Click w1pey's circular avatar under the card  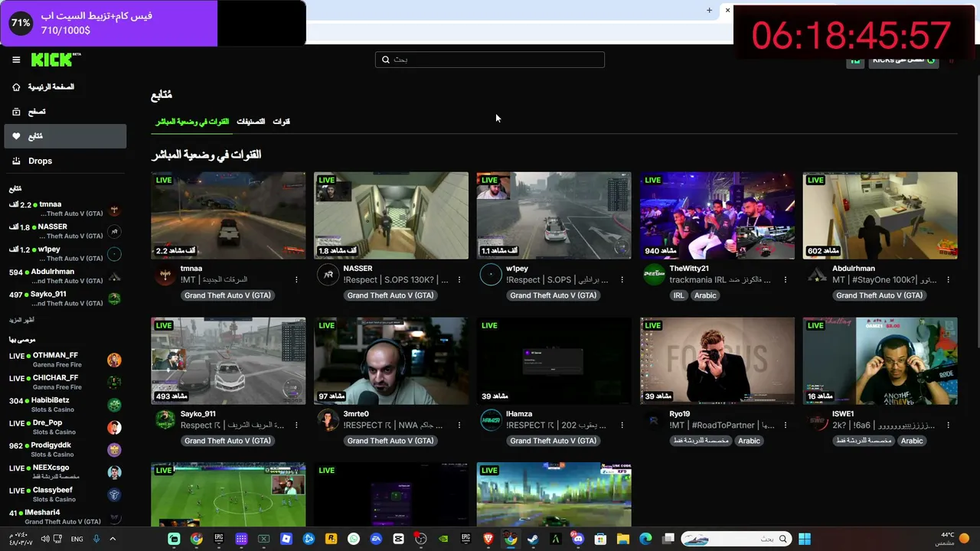tap(491, 275)
